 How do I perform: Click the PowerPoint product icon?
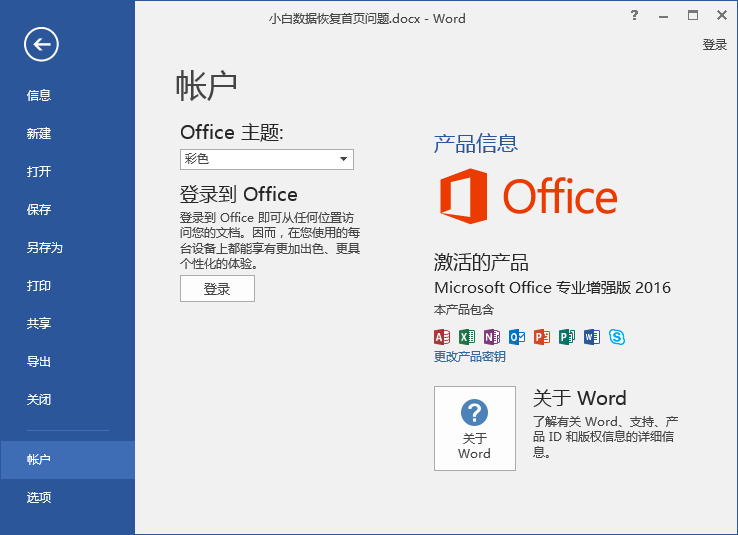coord(542,337)
